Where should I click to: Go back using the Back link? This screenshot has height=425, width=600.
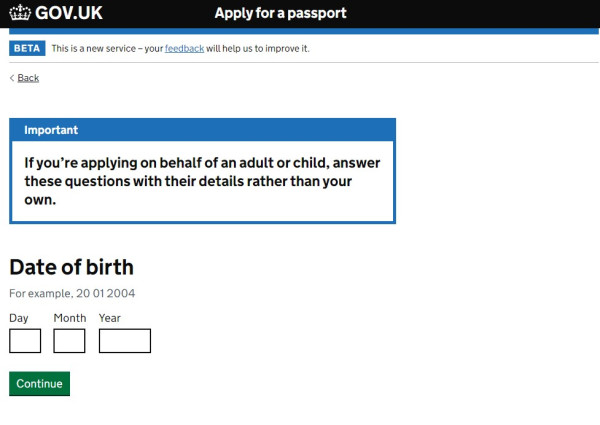point(28,78)
